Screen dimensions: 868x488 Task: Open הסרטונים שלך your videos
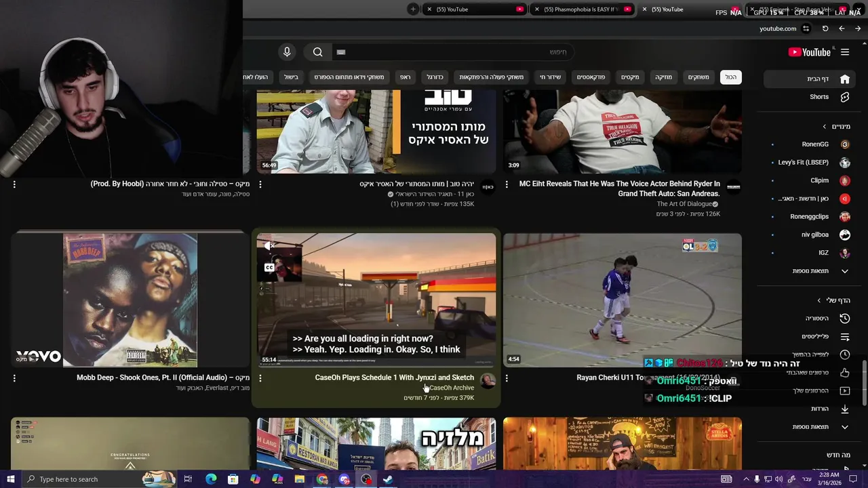pos(810,390)
